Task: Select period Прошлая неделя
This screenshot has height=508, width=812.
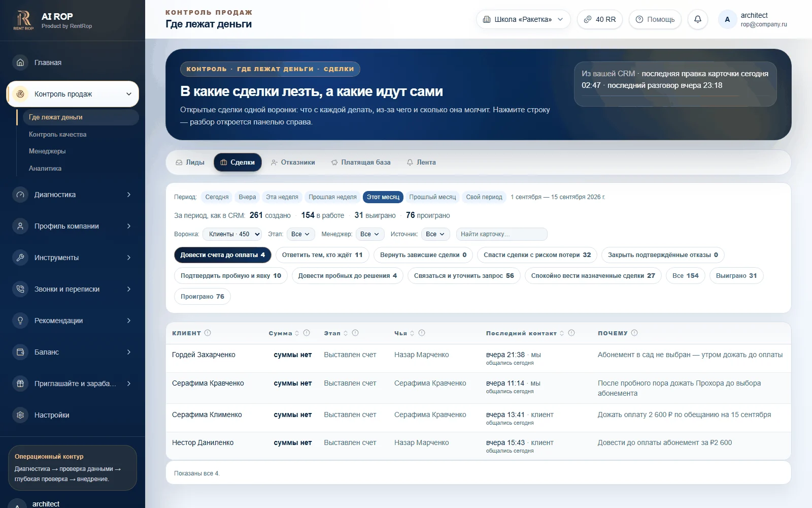Action: (332, 197)
